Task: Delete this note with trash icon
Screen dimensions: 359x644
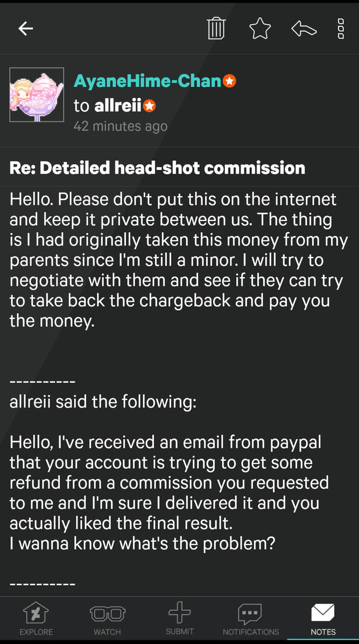Action: click(216, 28)
